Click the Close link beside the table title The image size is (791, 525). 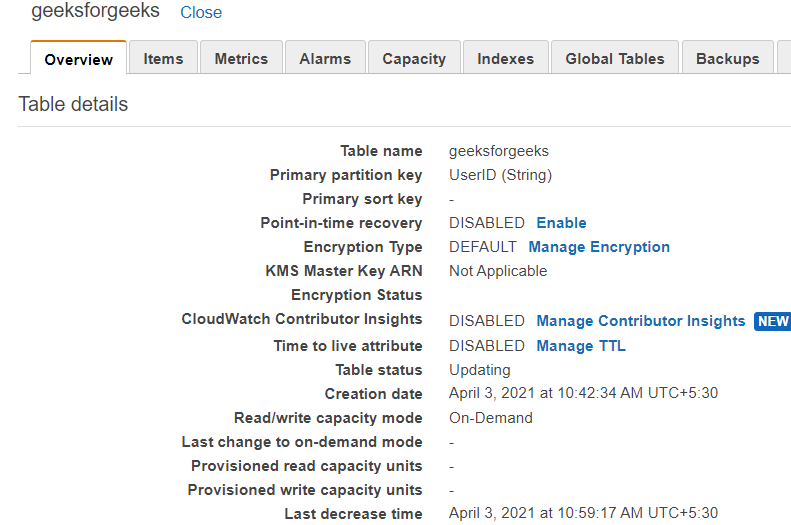pyautogui.click(x=201, y=13)
